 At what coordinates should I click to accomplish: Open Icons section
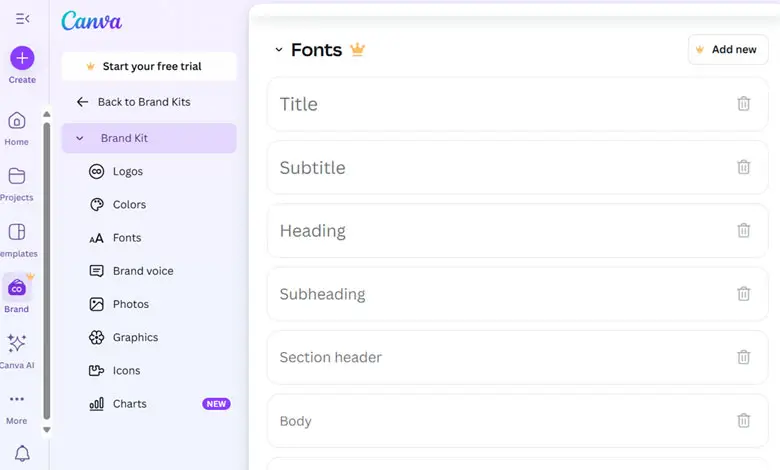pyautogui.click(x=114, y=371)
